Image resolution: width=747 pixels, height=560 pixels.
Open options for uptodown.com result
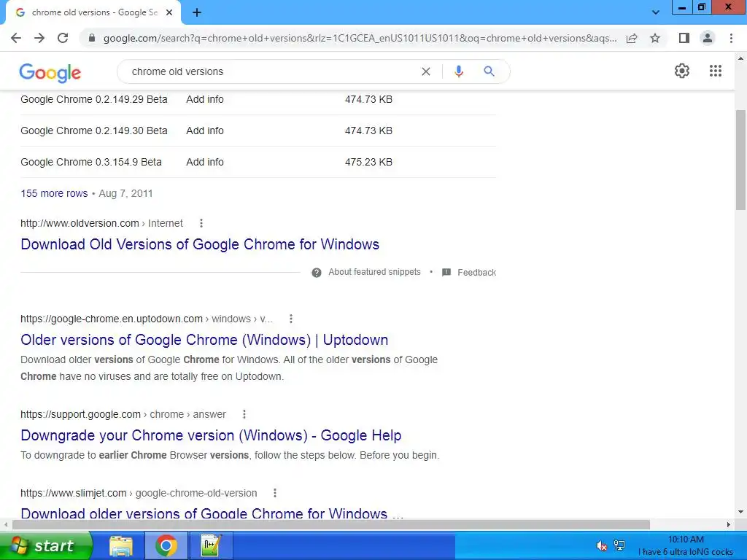290,319
